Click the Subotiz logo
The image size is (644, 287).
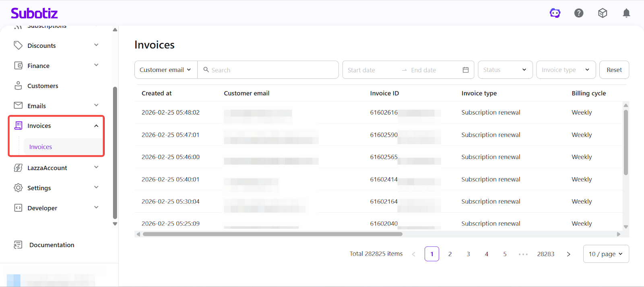coord(34,13)
